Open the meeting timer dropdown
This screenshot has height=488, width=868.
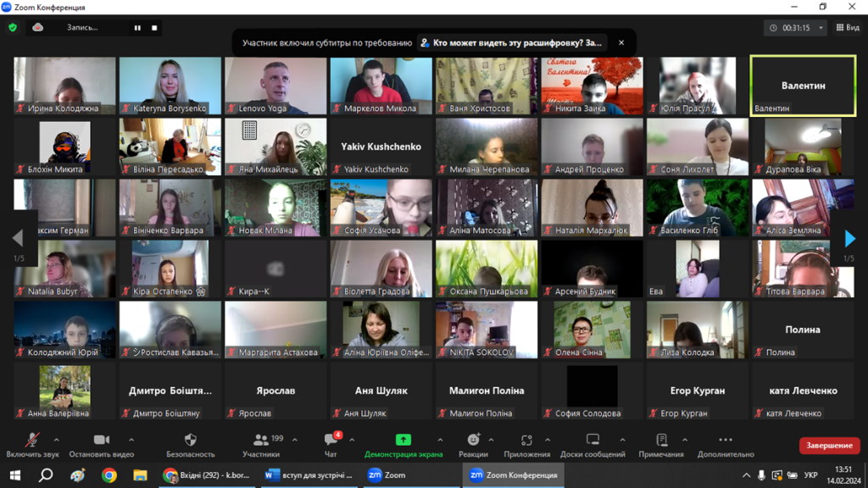821,28
